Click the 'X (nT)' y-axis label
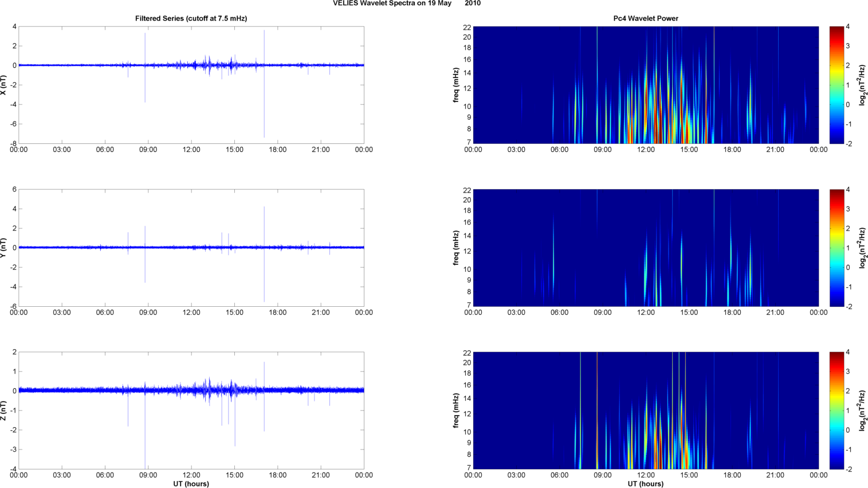 point(3,85)
